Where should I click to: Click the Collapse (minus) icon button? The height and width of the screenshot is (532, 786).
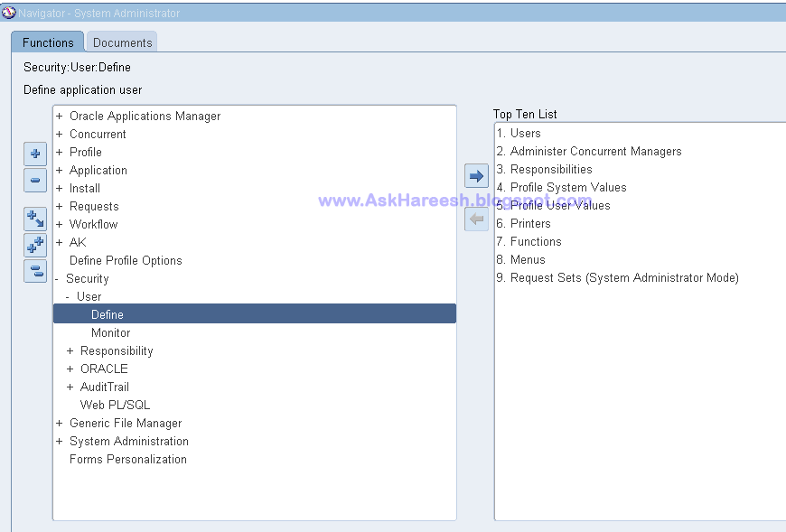[x=35, y=180]
